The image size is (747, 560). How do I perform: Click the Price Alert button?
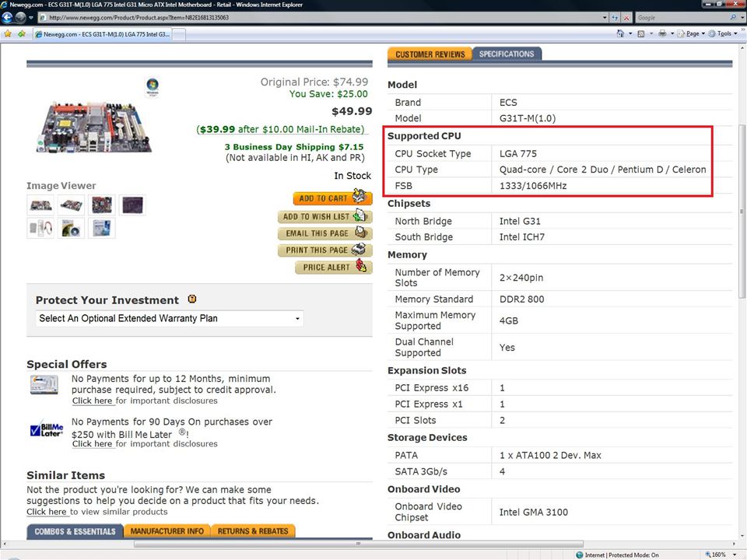click(x=334, y=267)
